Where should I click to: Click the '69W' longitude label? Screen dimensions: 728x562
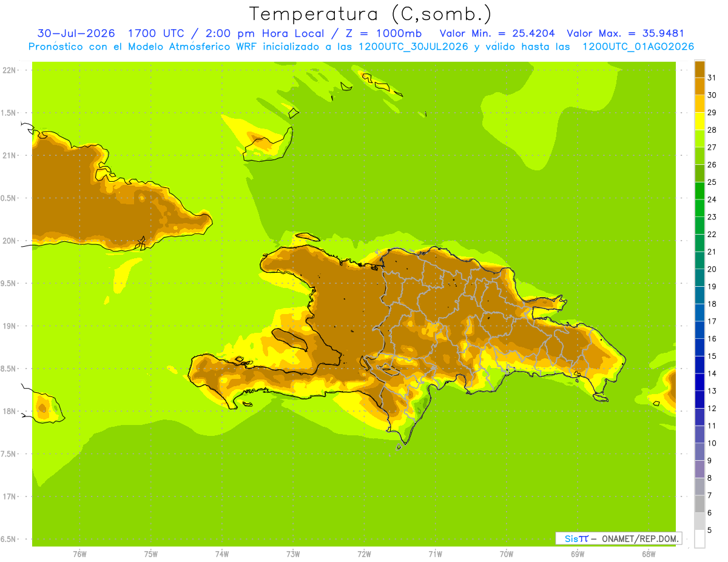578,554
